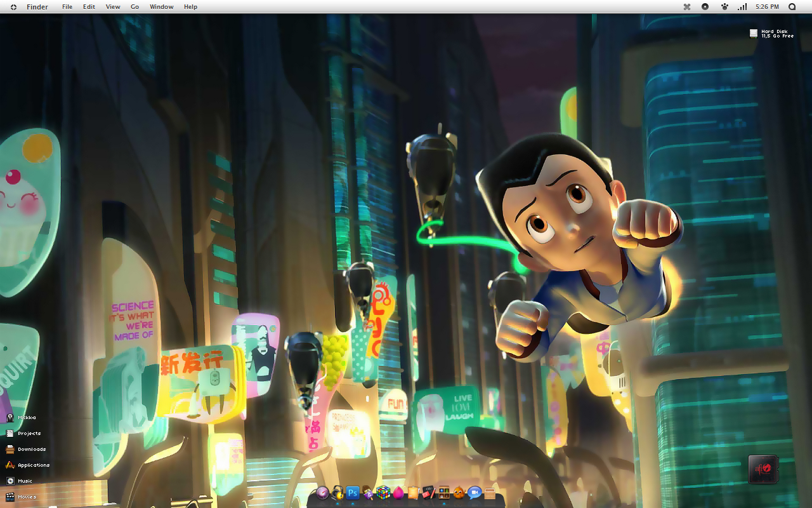Click the paw print icon in menu bar
Screen dimensions: 812x508
724,7
